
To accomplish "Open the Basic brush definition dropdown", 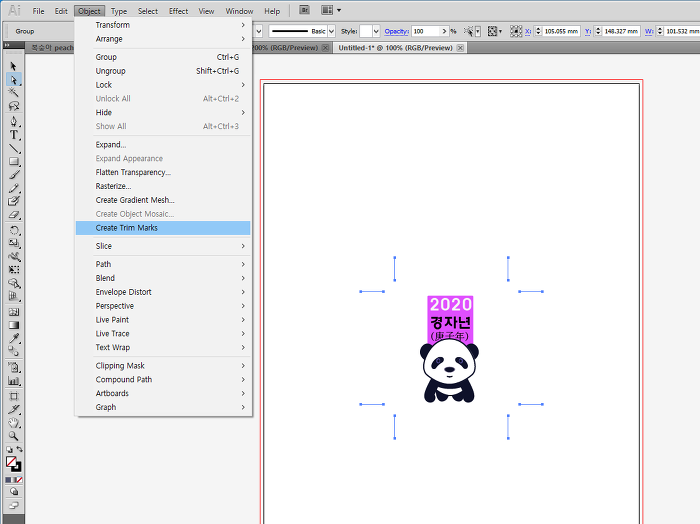I will [331, 31].
